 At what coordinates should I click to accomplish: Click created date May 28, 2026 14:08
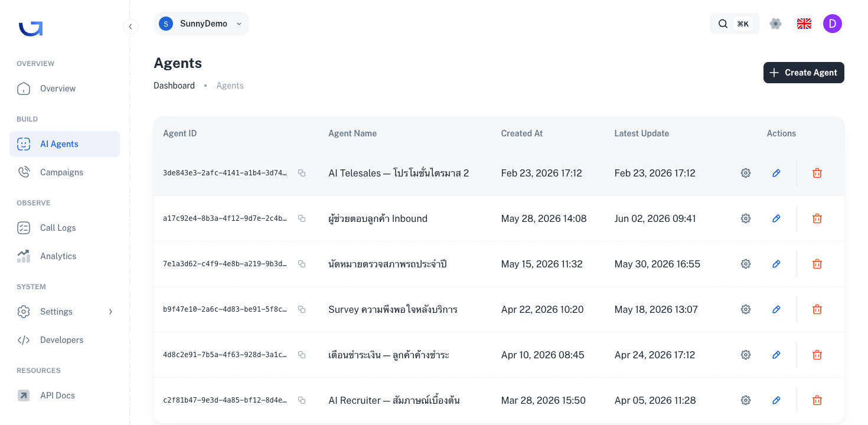click(544, 218)
